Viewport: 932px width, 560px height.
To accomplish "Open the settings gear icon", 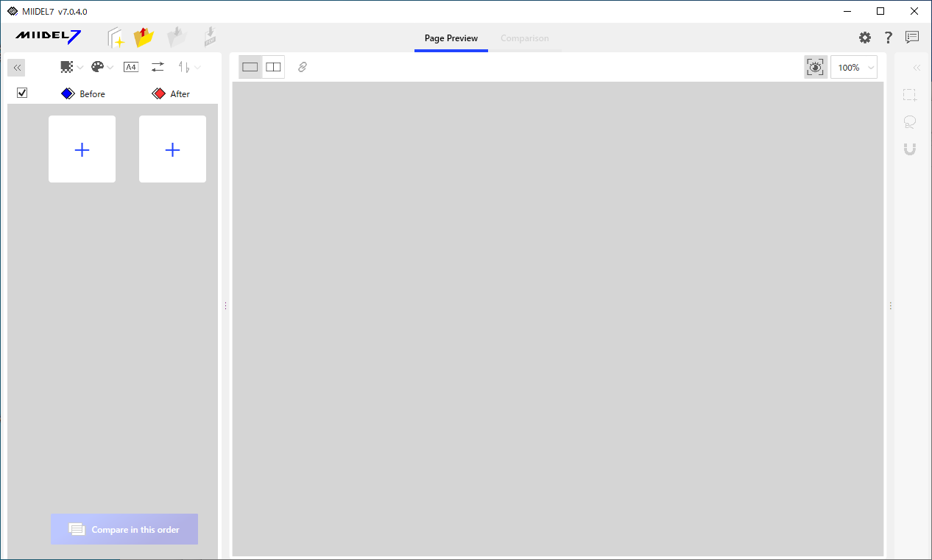I will pyautogui.click(x=865, y=38).
